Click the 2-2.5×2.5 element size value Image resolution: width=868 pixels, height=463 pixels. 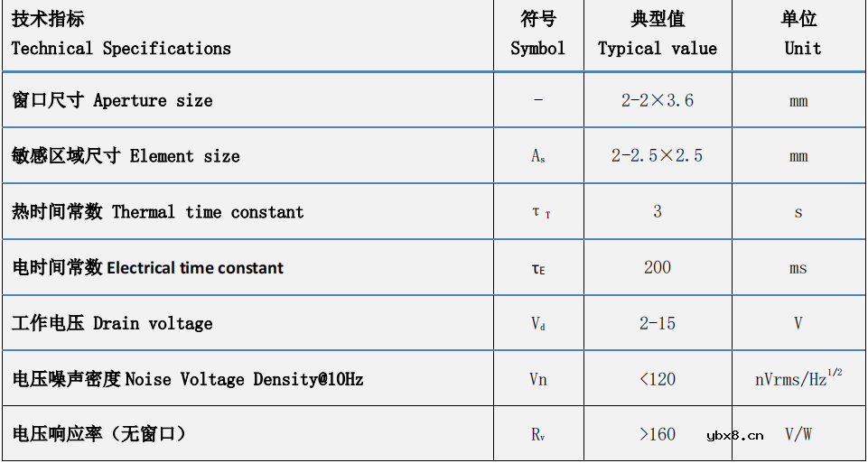click(x=658, y=156)
